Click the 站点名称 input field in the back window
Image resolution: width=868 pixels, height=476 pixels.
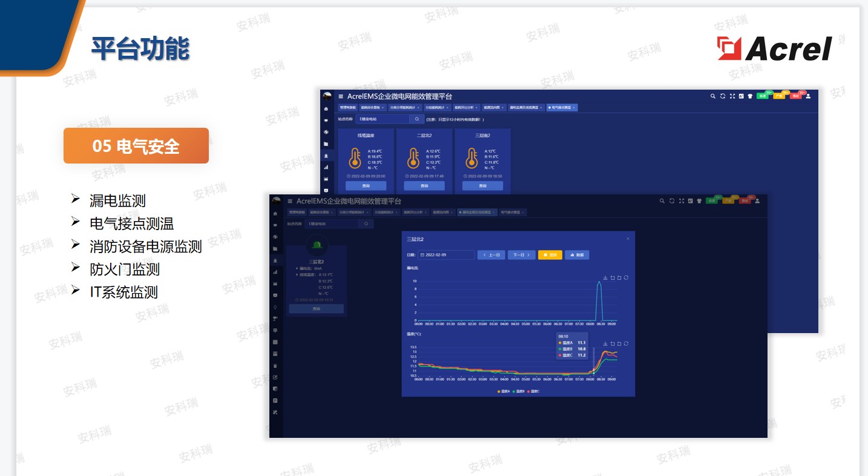(x=383, y=119)
